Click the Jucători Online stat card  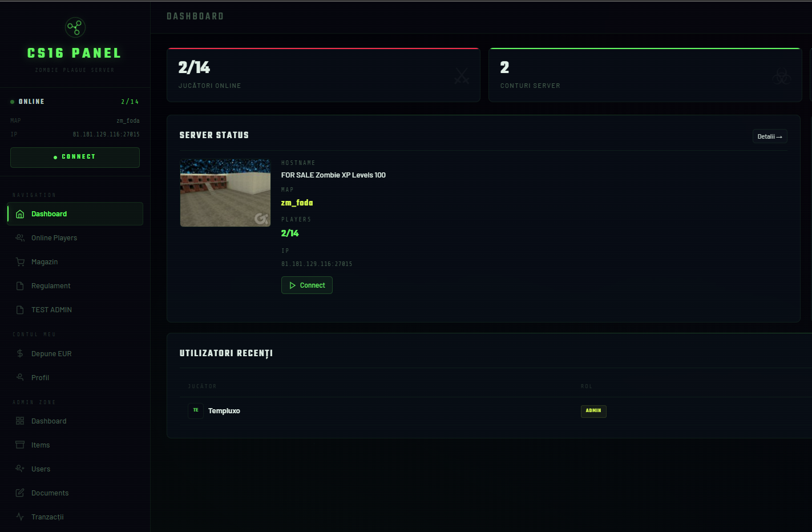[x=323, y=75]
